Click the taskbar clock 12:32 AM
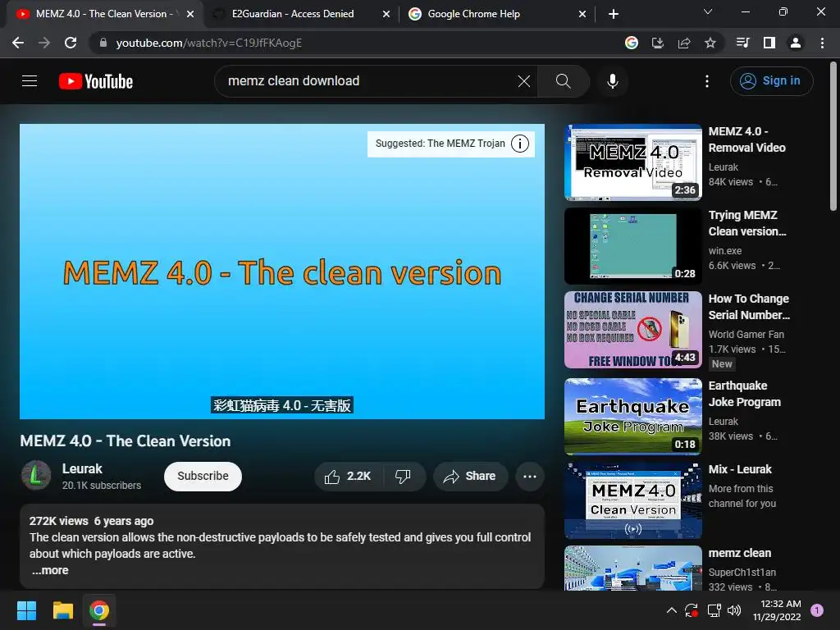The height and width of the screenshot is (630, 840). click(x=777, y=610)
